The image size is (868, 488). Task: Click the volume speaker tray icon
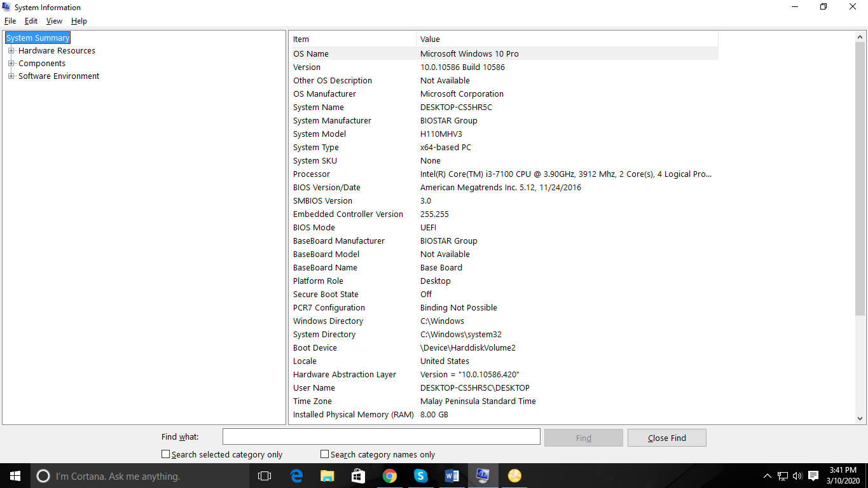click(x=797, y=476)
